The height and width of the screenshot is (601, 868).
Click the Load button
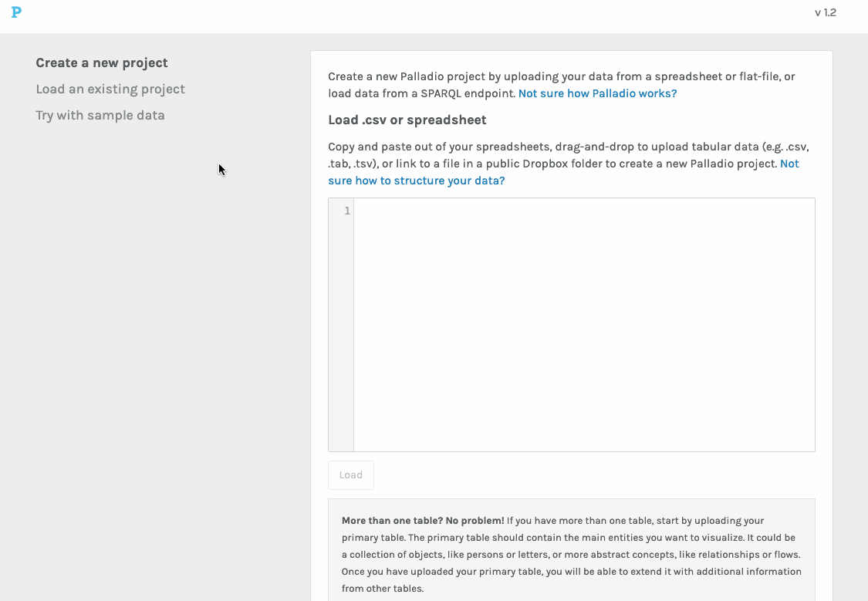coord(351,475)
